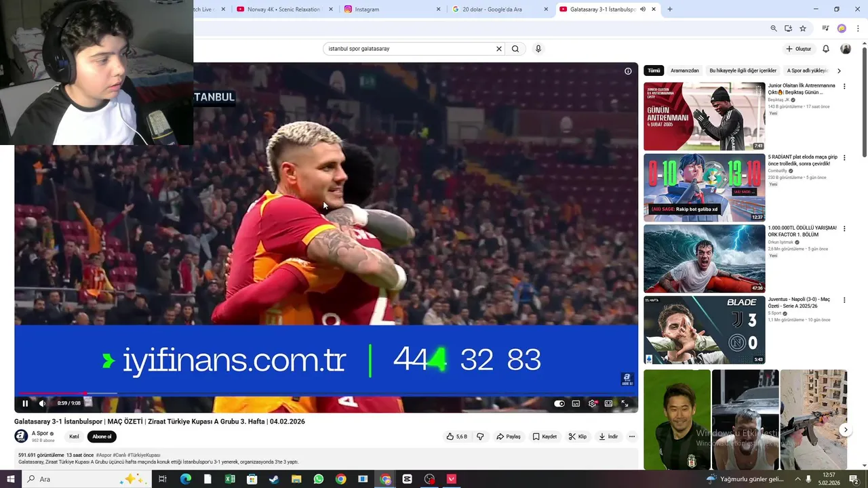Screen dimensions: 868x488
Task: Clear the YouTube search box text
Action: click(499, 49)
